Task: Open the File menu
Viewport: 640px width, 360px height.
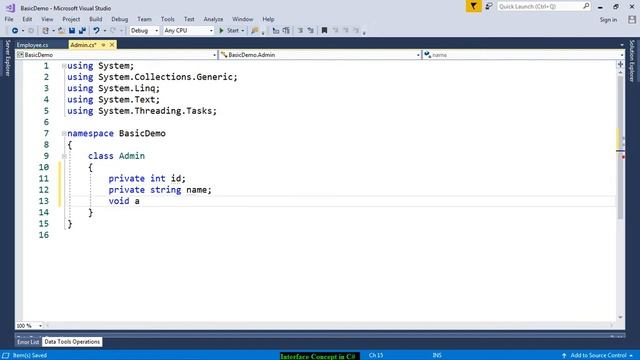Action: (x=9, y=19)
